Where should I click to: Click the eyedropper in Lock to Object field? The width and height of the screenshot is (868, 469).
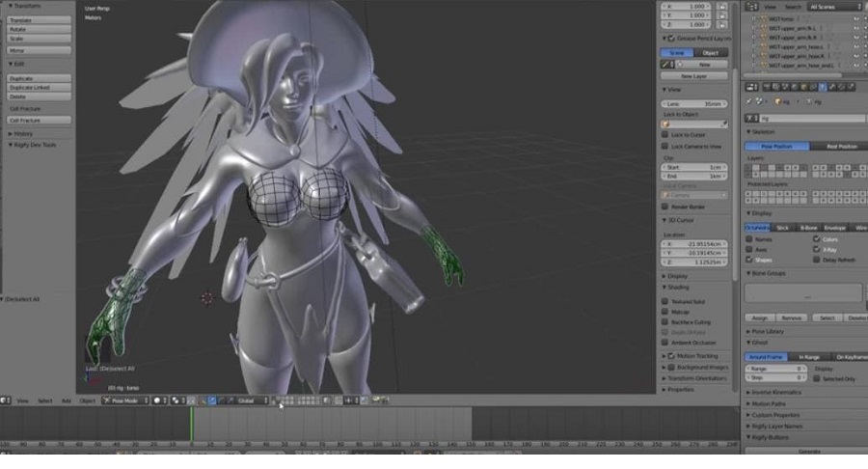724,124
